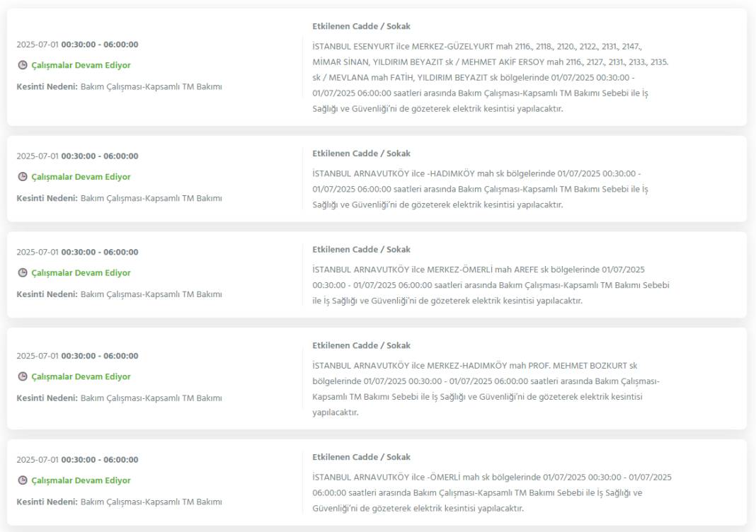Click the clock icon in the Esenyurt outage card
The height and width of the screenshot is (532, 756).
coord(22,65)
